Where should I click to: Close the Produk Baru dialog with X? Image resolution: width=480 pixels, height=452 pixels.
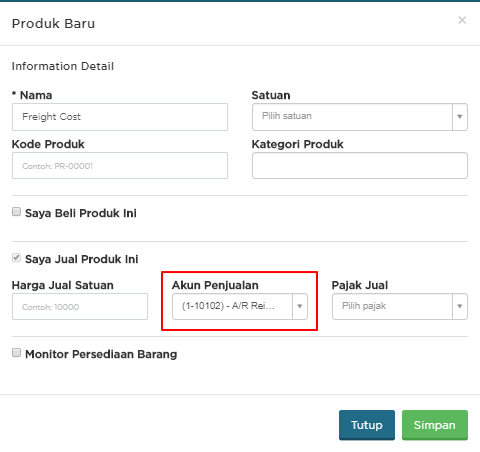point(462,20)
